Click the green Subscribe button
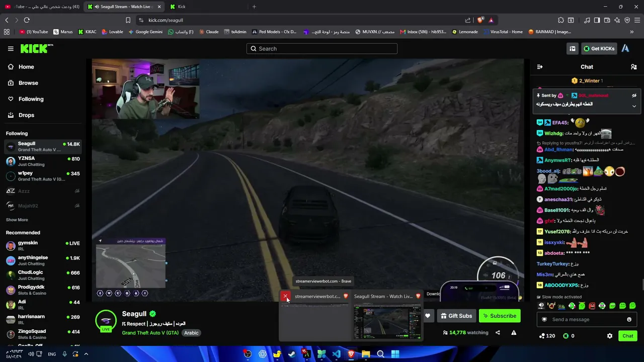 tap(500, 316)
